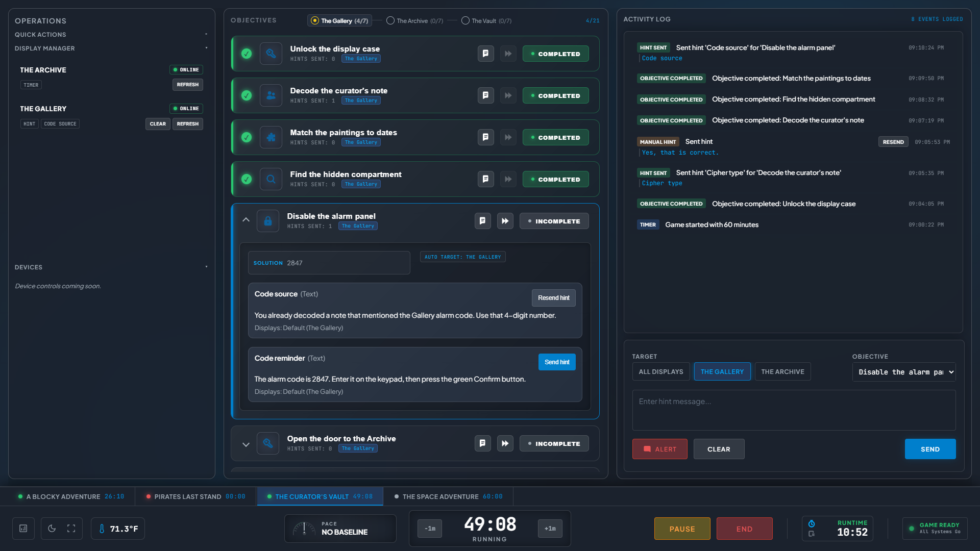This screenshot has height=551, width=980.
Task: Open the Objective dropdown in hint composer
Action: (904, 372)
